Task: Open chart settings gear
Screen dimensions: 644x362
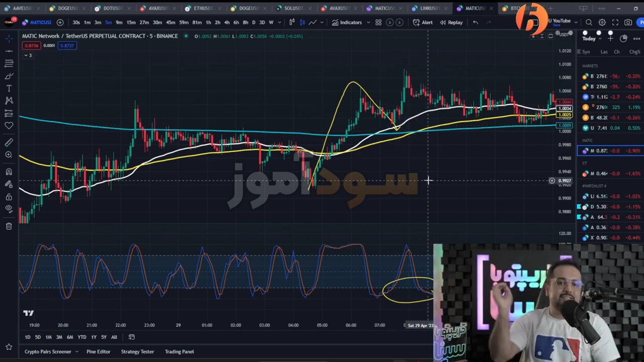Action: [602, 22]
